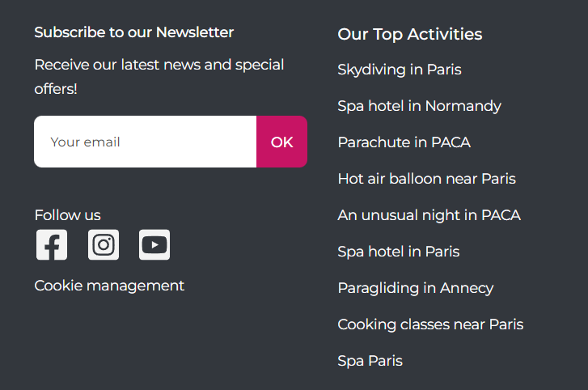The image size is (588, 390).
Task: Open Skydiving in Paris link
Action: [400, 70]
